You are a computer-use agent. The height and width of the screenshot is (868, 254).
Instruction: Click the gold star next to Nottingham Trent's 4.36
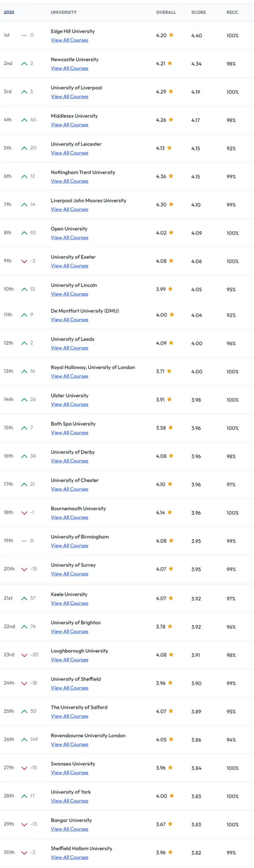171,176
